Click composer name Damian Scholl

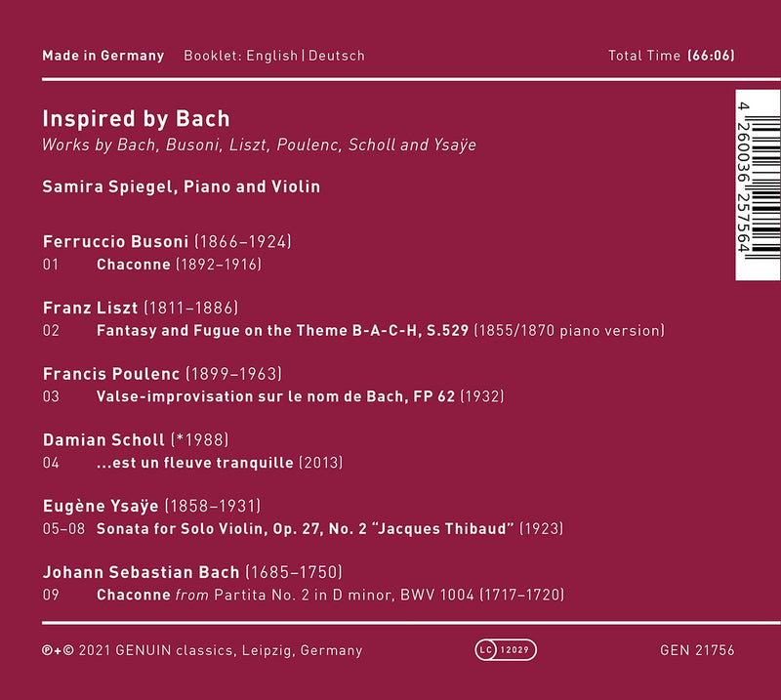pyautogui.click(x=103, y=440)
